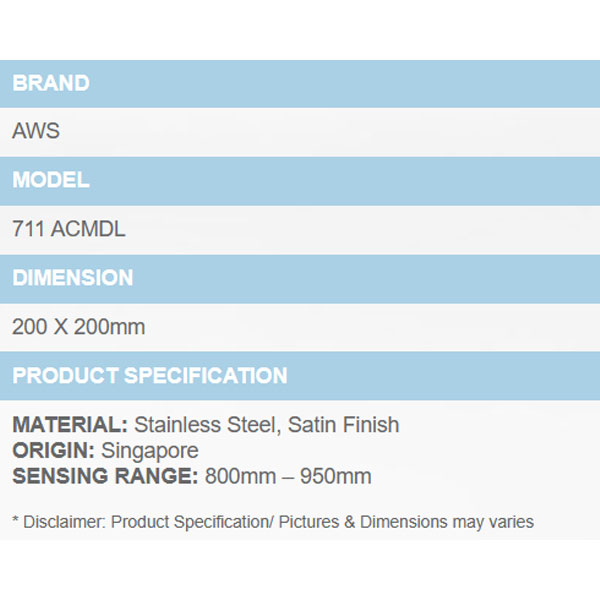Click the BRAND section header

[x=51, y=83]
